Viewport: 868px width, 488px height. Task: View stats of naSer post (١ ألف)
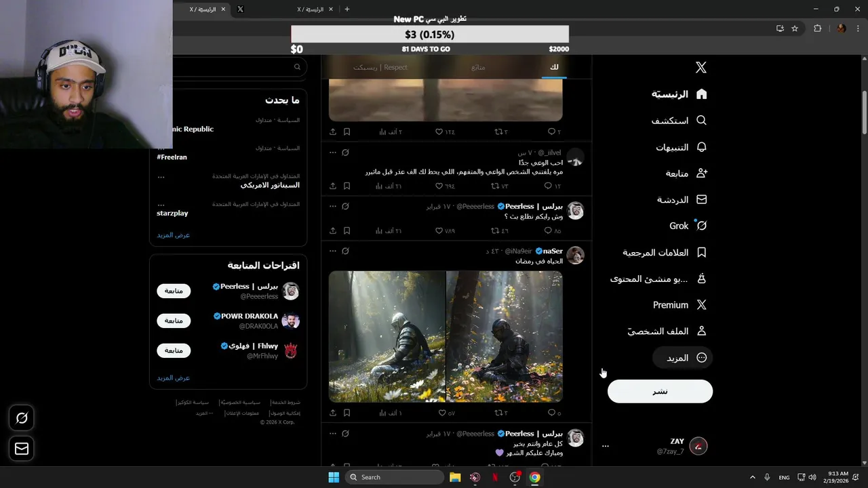pyautogui.click(x=391, y=413)
